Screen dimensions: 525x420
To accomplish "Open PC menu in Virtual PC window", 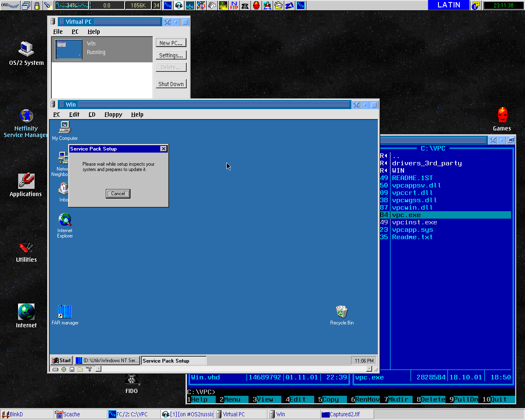I will tap(75, 32).
